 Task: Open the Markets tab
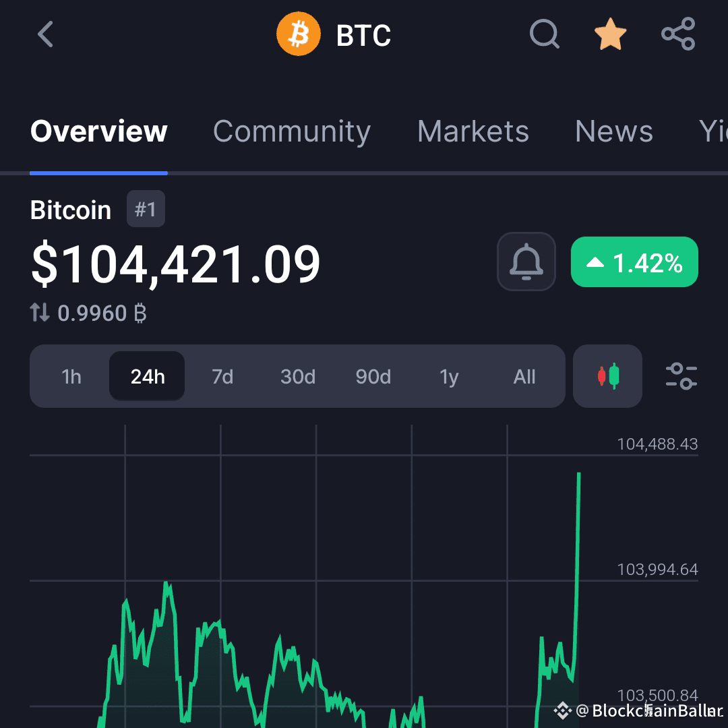click(473, 131)
